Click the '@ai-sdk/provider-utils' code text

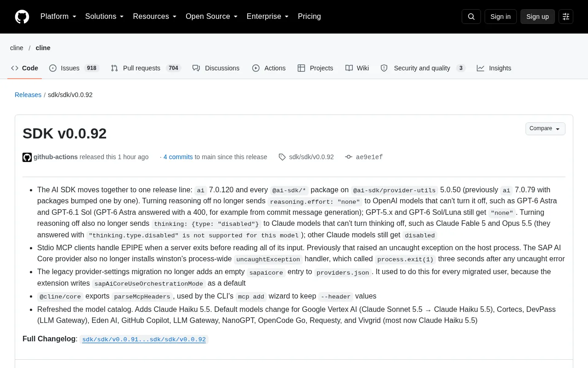[395, 190]
